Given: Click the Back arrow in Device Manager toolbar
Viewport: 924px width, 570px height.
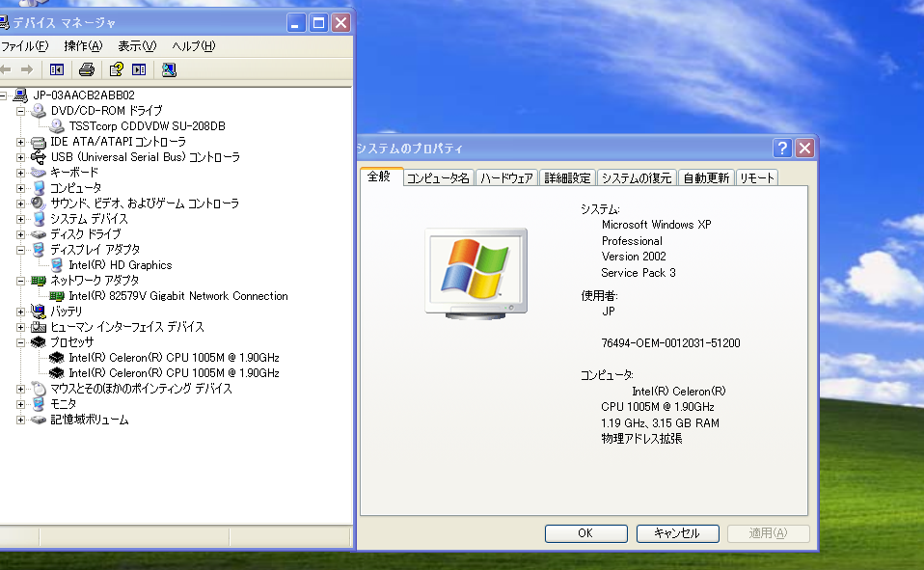Looking at the screenshot, I should pyautogui.click(x=5, y=69).
